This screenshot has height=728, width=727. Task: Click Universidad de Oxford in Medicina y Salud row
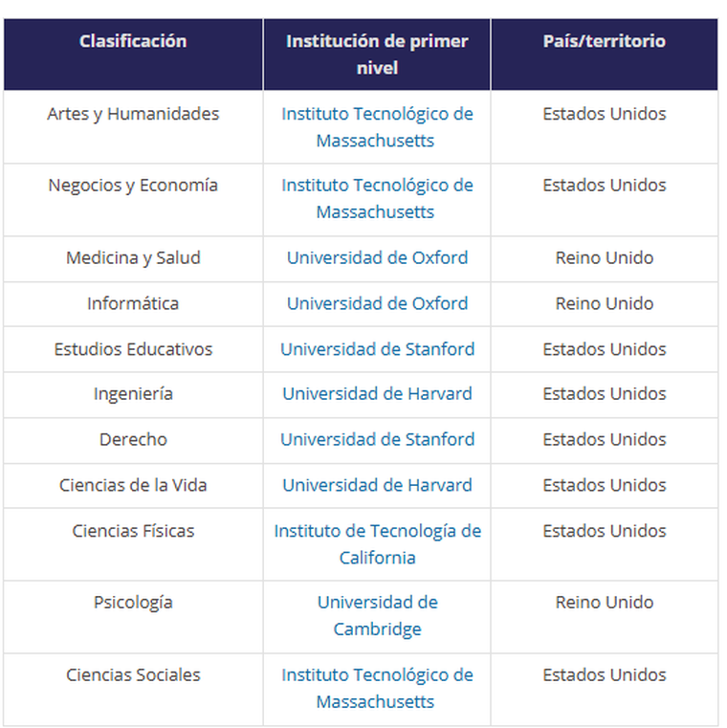377,258
